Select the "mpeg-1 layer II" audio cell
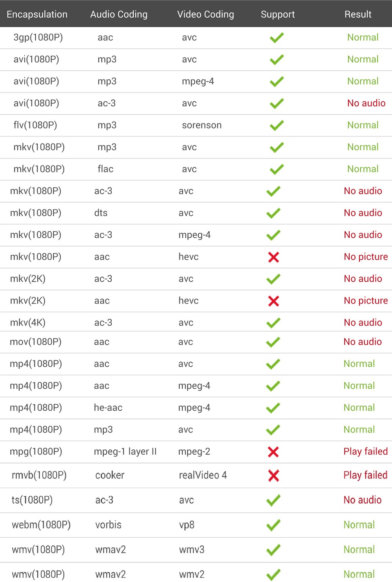392x582 pixels. tap(125, 452)
